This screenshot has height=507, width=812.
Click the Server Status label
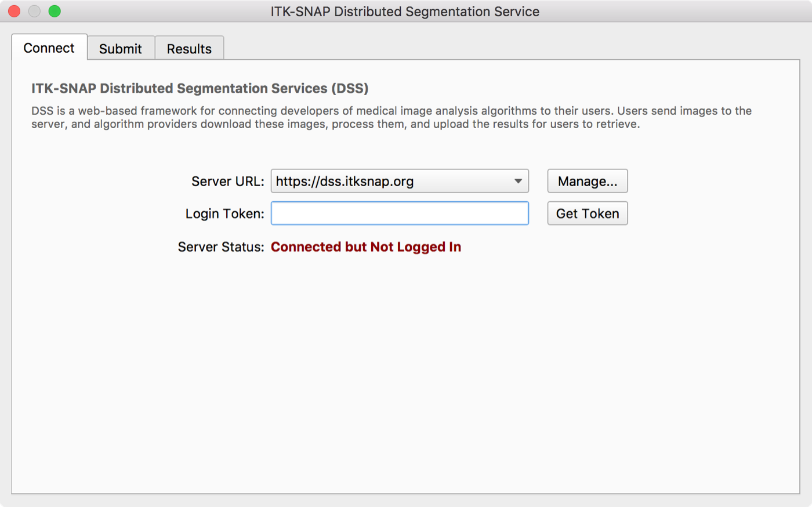(221, 247)
